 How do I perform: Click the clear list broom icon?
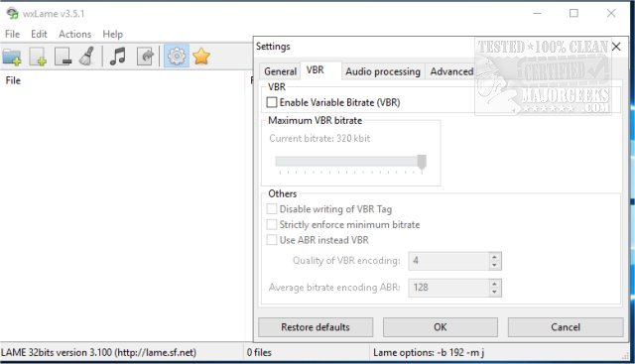(x=87, y=57)
